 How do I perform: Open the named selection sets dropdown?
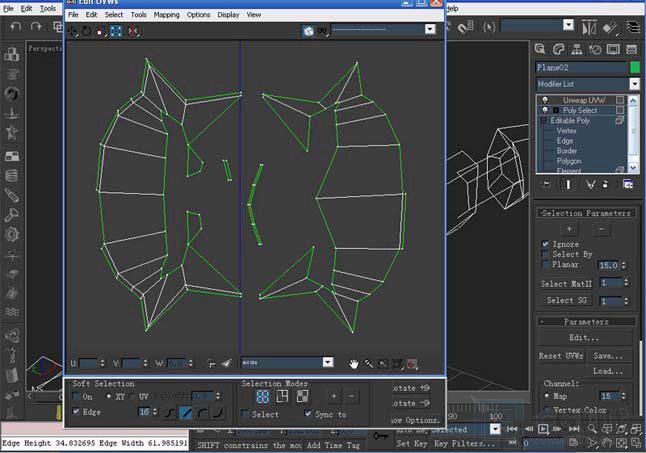[x=569, y=25]
